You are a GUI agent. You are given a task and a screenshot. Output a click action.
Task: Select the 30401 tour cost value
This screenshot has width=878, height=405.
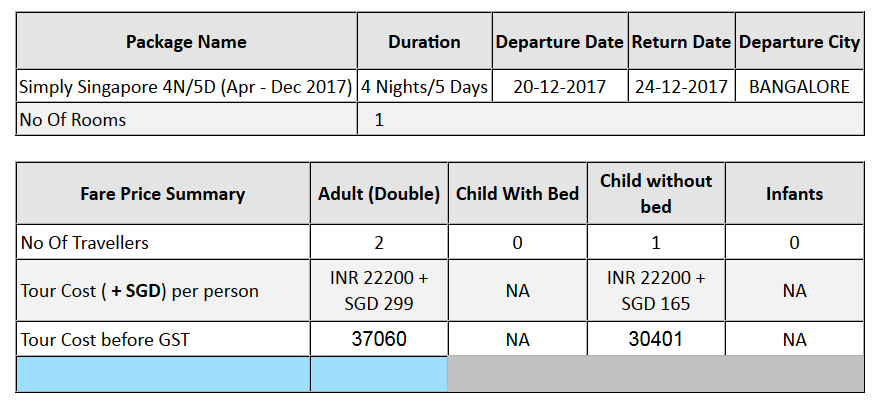pos(656,339)
